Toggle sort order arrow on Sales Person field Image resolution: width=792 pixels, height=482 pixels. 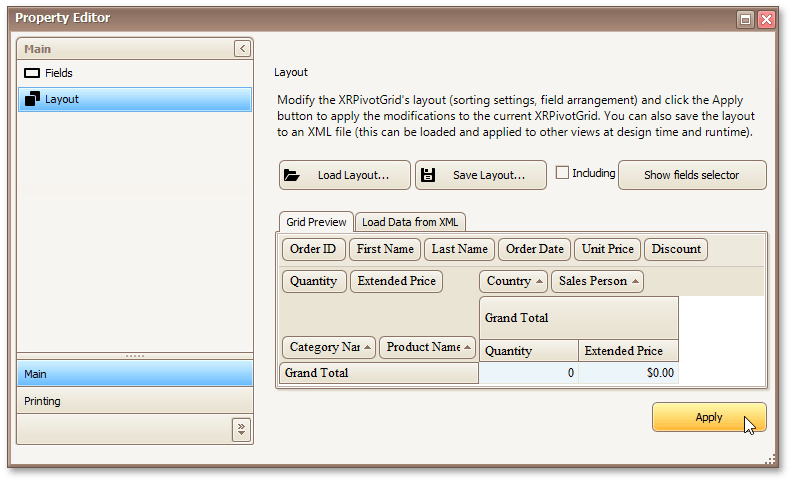tap(635, 281)
